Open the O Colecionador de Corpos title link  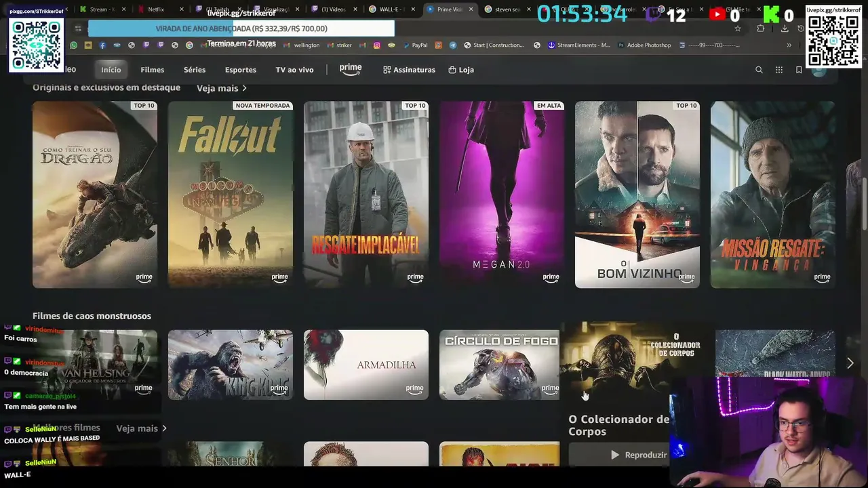click(x=618, y=425)
